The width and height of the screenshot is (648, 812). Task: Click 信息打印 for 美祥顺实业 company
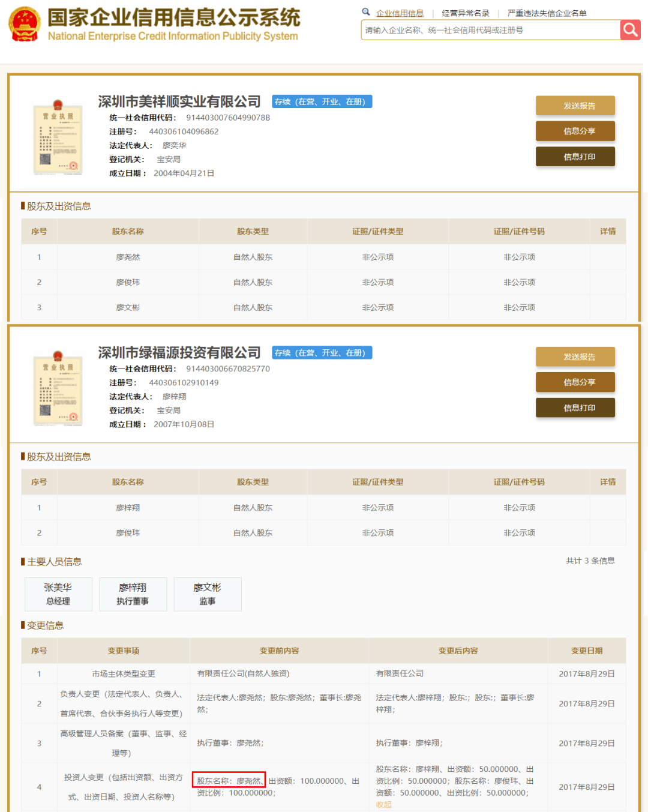[575, 157]
